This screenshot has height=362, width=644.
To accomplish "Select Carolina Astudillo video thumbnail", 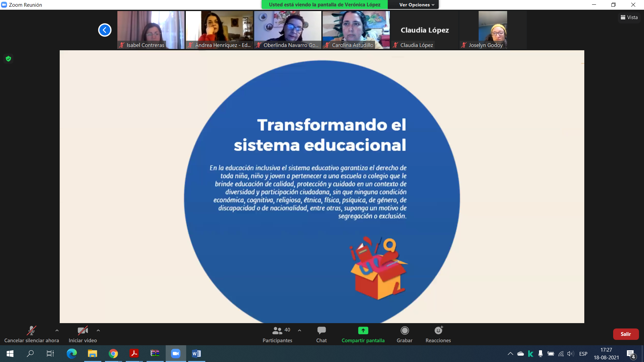I will [x=356, y=30].
